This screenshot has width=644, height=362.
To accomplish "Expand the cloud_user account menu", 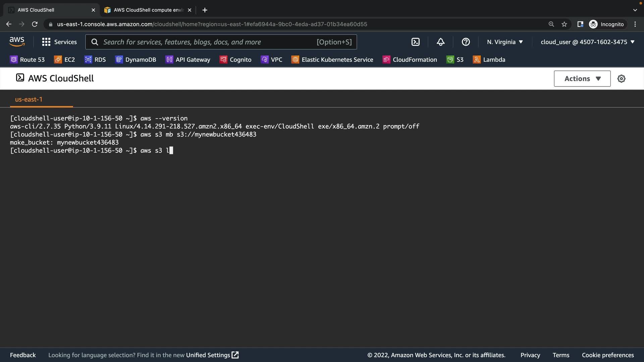I will [587, 42].
